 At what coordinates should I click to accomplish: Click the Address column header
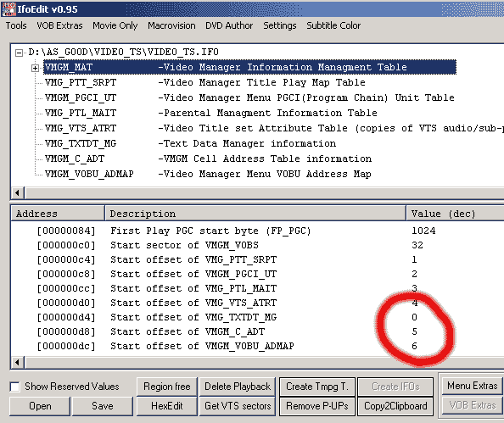coord(58,214)
